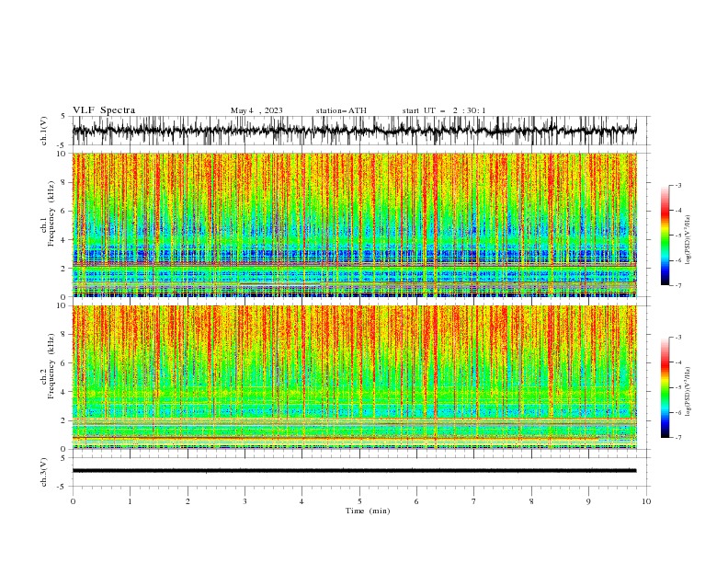Image resolution: width=728 pixels, height=563 pixels.
Task: Click the 'station=ATH' label
Action: coord(341,110)
